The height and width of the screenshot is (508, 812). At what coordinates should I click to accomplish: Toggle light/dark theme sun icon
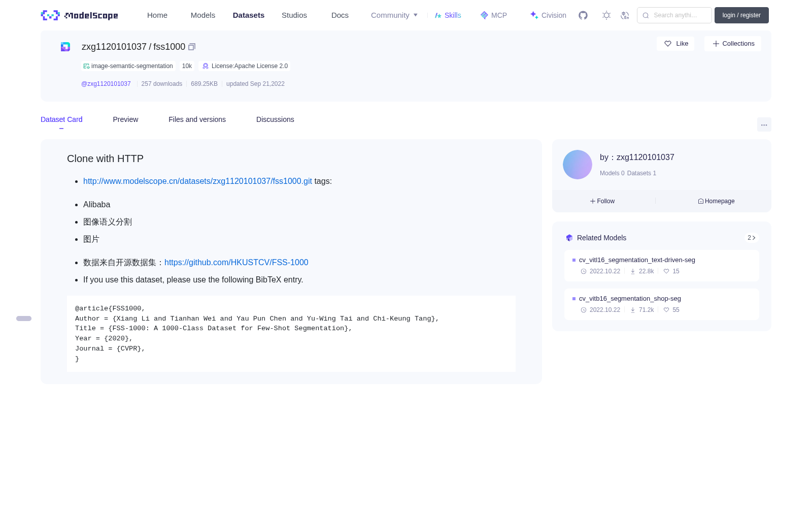(x=606, y=15)
